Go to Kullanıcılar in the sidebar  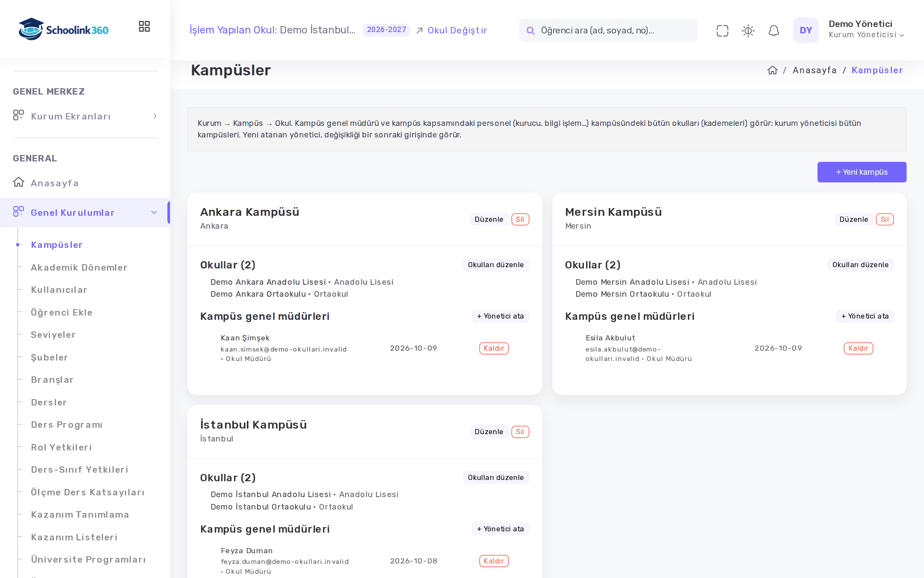[x=59, y=290]
